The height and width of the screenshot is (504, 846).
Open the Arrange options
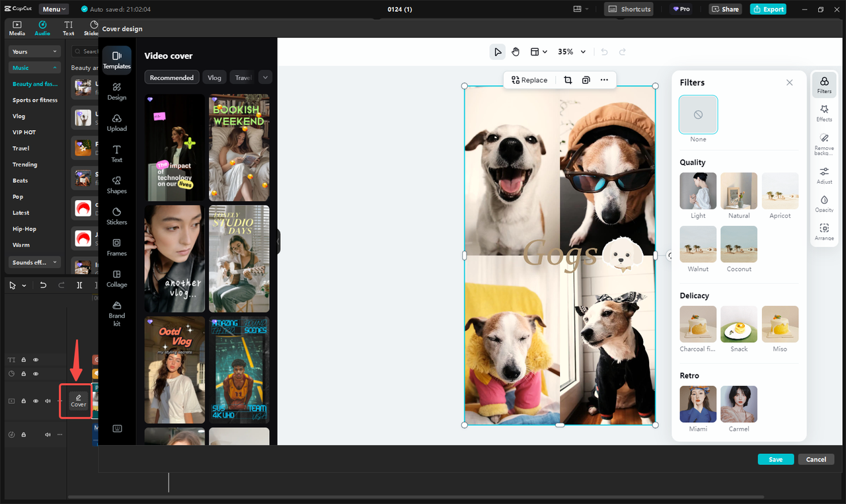pyautogui.click(x=824, y=231)
